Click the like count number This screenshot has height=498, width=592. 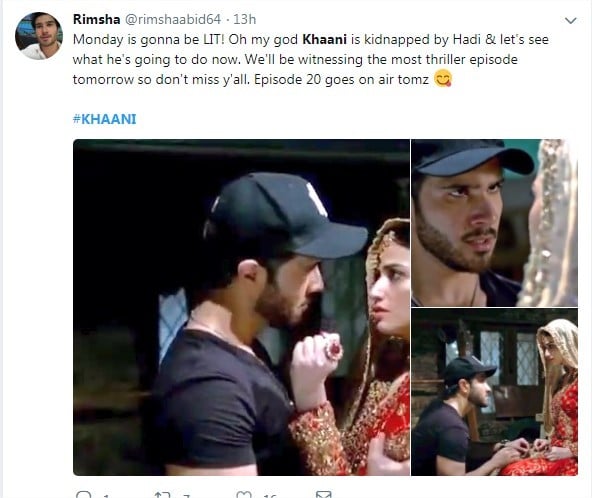point(270,496)
